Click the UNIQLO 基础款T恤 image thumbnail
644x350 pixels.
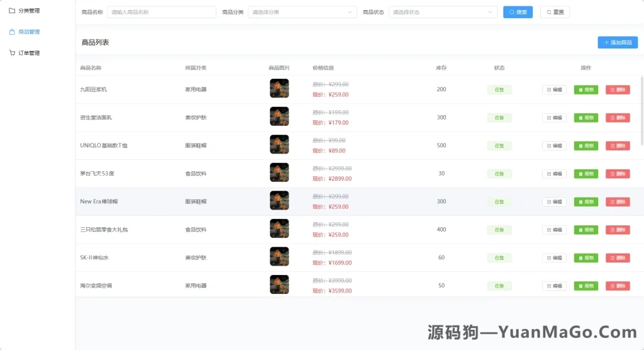279,144
